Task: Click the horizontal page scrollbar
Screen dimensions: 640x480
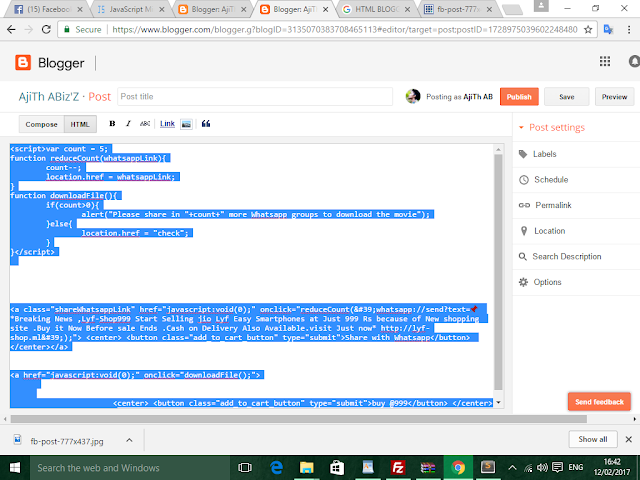Action: (x=299, y=419)
